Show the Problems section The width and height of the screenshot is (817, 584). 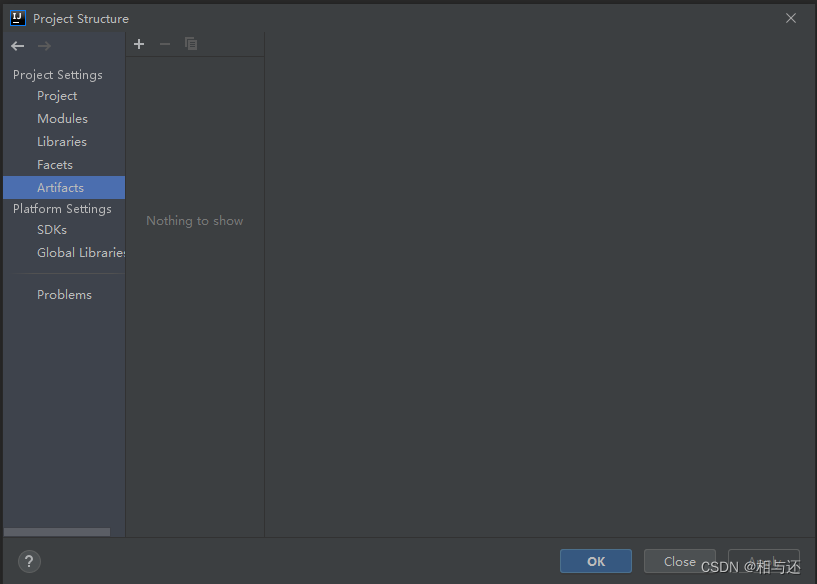click(64, 295)
